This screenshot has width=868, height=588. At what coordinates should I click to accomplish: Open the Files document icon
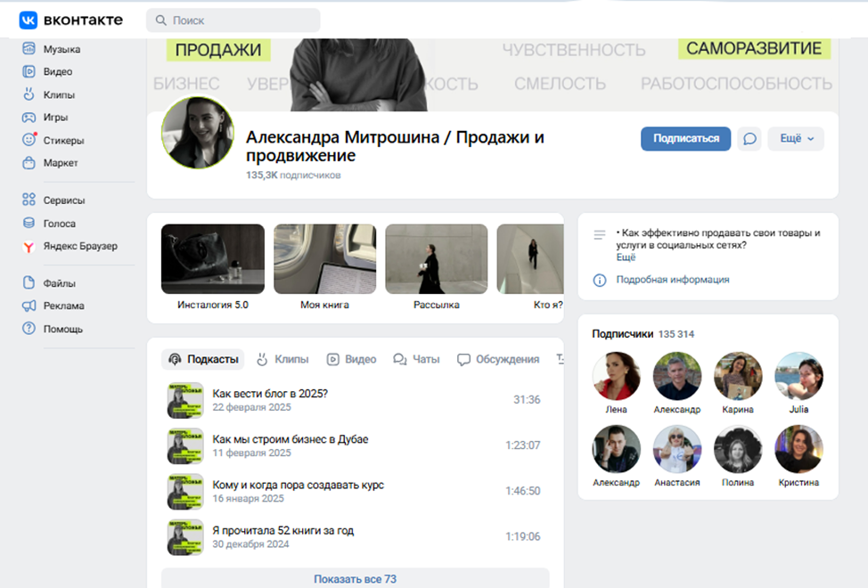point(29,282)
